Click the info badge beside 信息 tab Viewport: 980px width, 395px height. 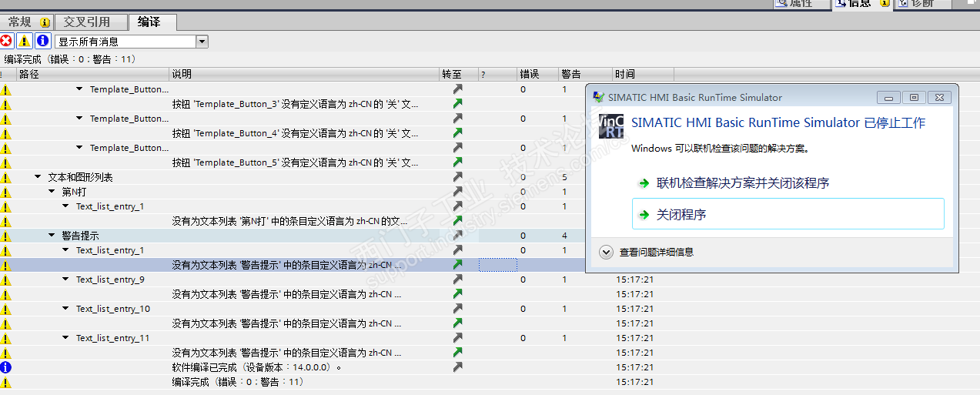(x=884, y=3)
